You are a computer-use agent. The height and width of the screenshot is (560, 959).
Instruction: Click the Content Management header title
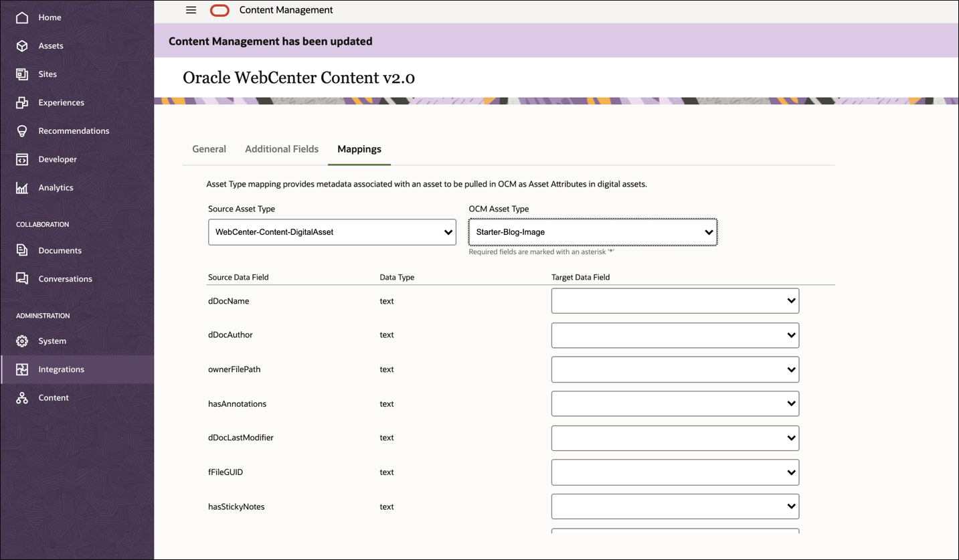click(x=286, y=10)
